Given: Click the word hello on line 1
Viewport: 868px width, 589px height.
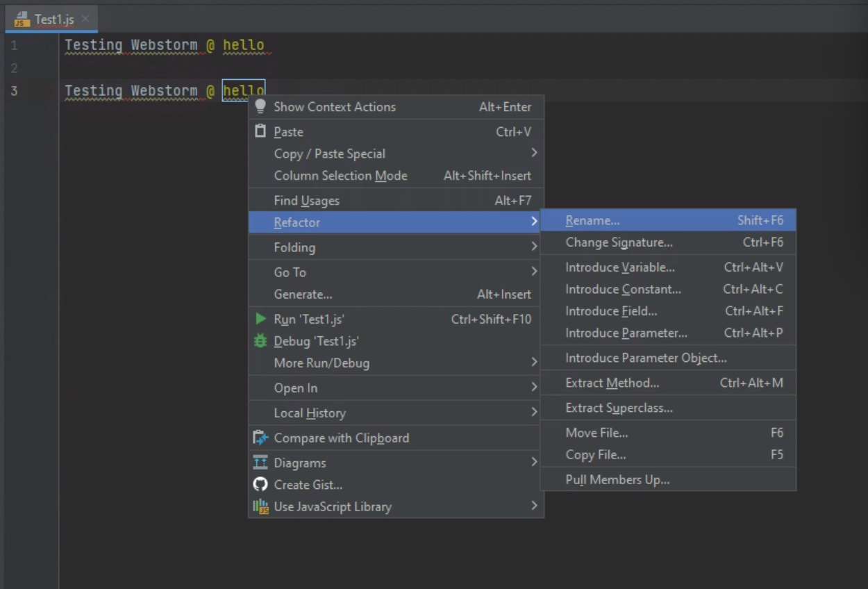Looking at the screenshot, I should (x=243, y=46).
